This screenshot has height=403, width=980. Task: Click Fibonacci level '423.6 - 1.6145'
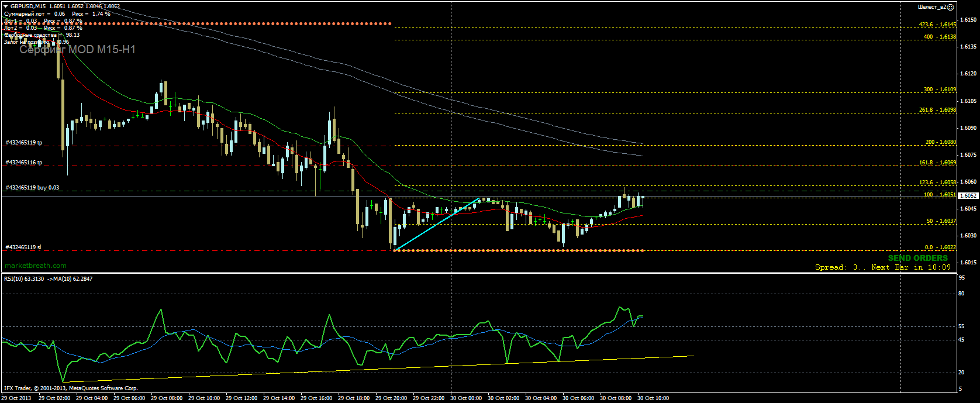[x=937, y=25]
